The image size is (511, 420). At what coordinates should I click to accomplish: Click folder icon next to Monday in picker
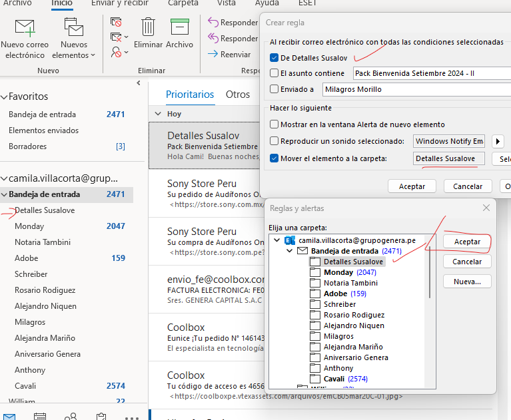(315, 272)
